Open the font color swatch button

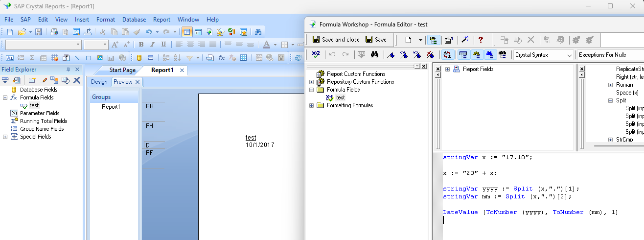(x=267, y=45)
